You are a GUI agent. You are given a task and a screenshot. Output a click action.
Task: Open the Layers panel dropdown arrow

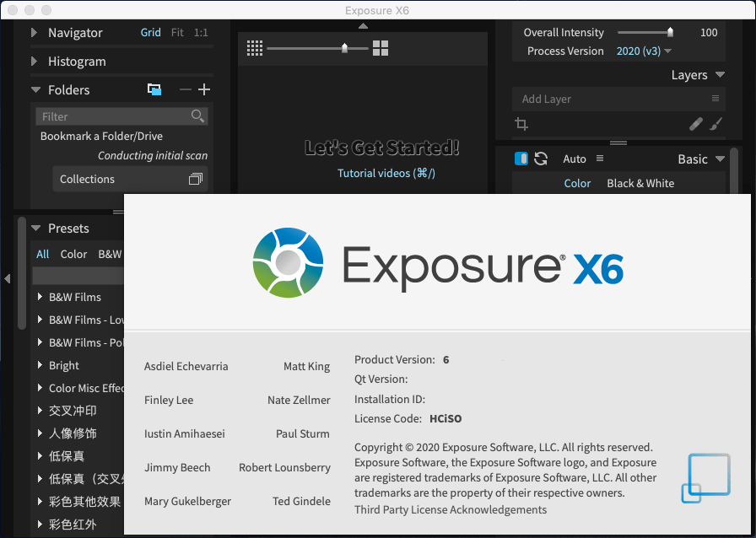[x=720, y=75]
